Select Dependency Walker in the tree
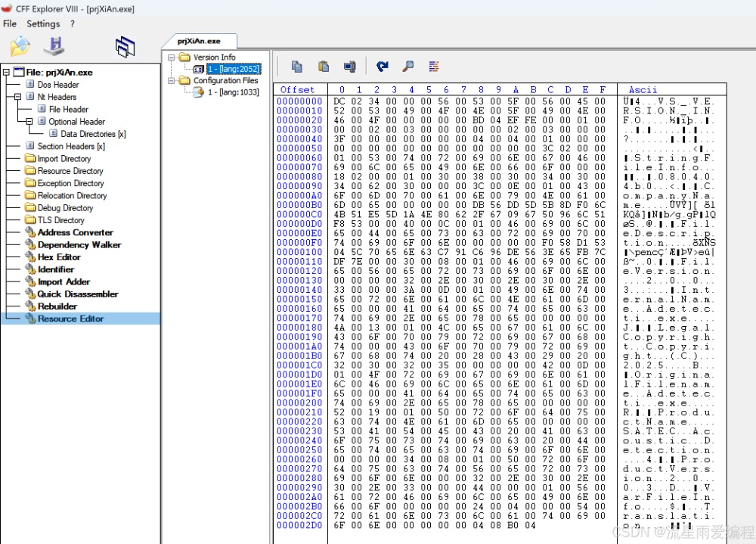Image resolution: width=756 pixels, height=544 pixels. pos(79,245)
